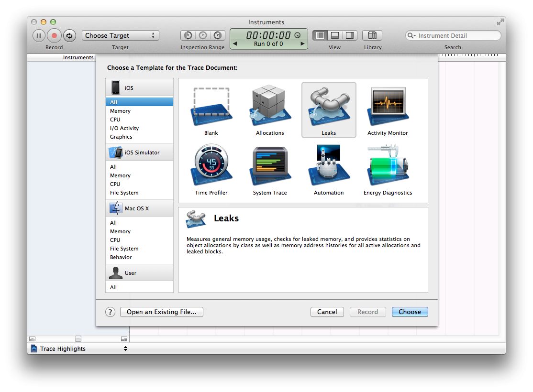
Task: Select CPU under iOS
Action: tap(139, 120)
